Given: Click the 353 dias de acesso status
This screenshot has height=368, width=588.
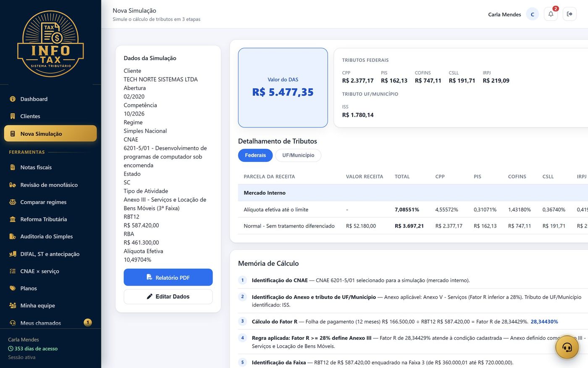Looking at the screenshot, I should coord(33,348).
